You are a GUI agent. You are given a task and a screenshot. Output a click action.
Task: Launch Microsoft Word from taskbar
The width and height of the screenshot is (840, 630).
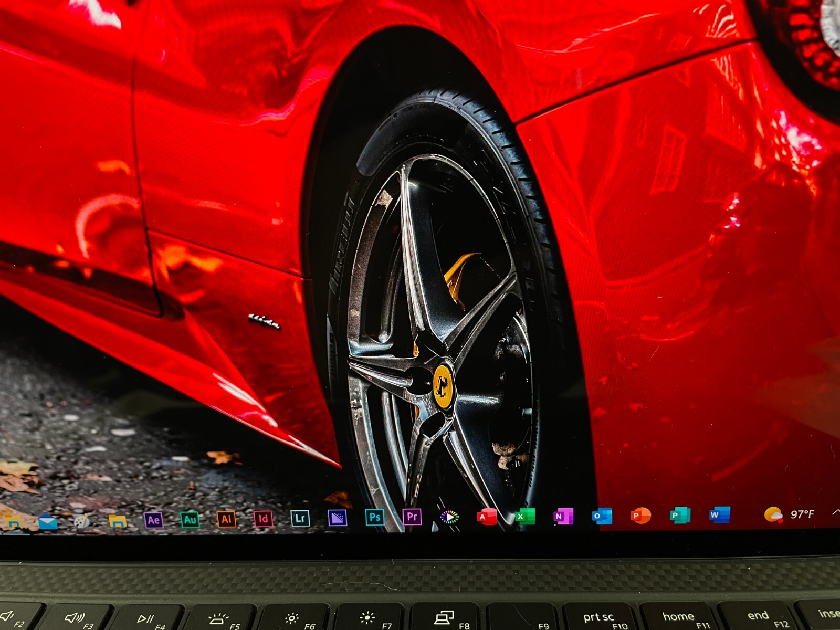click(719, 515)
